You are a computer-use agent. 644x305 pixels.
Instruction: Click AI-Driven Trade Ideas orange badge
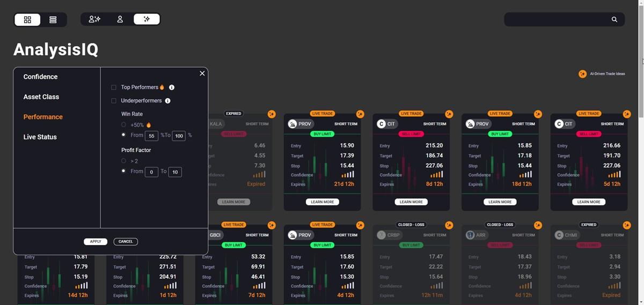point(582,74)
